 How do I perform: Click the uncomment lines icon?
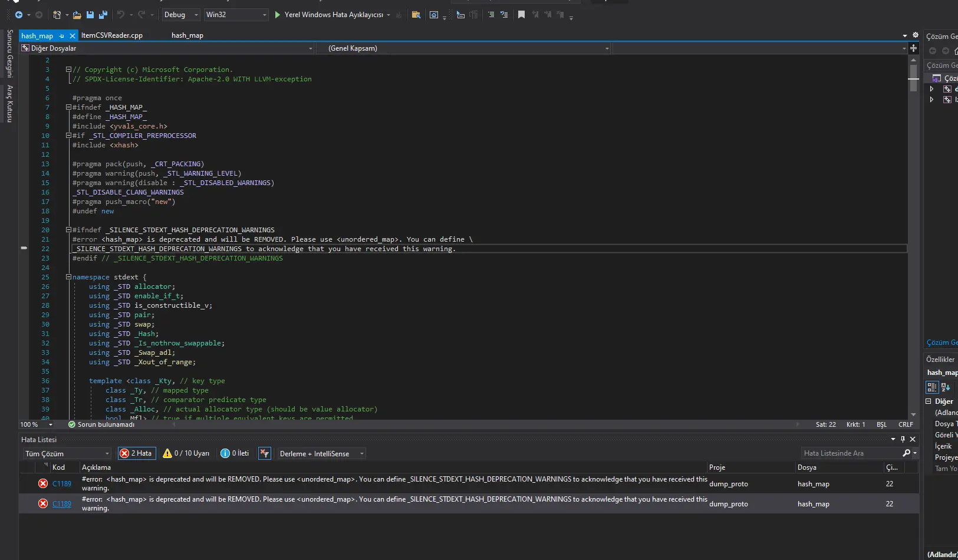(x=504, y=15)
